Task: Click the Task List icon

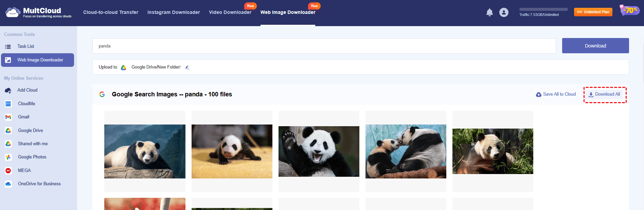Action: point(8,46)
